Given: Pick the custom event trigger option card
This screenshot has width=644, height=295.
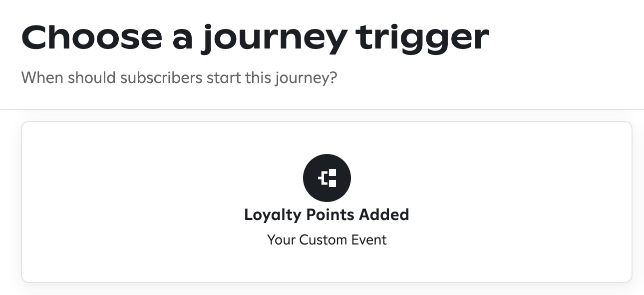Looking at the screenshot, I should pyautogui.click(x=327, y=202).
